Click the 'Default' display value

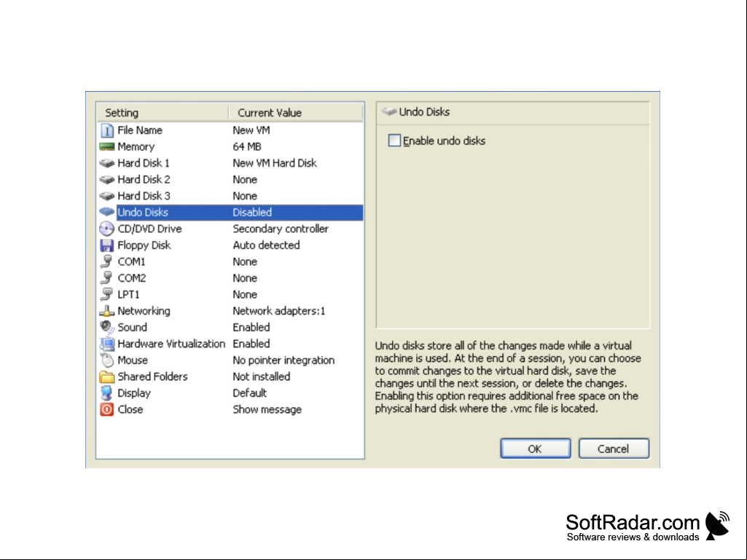(x=250, y=393)
